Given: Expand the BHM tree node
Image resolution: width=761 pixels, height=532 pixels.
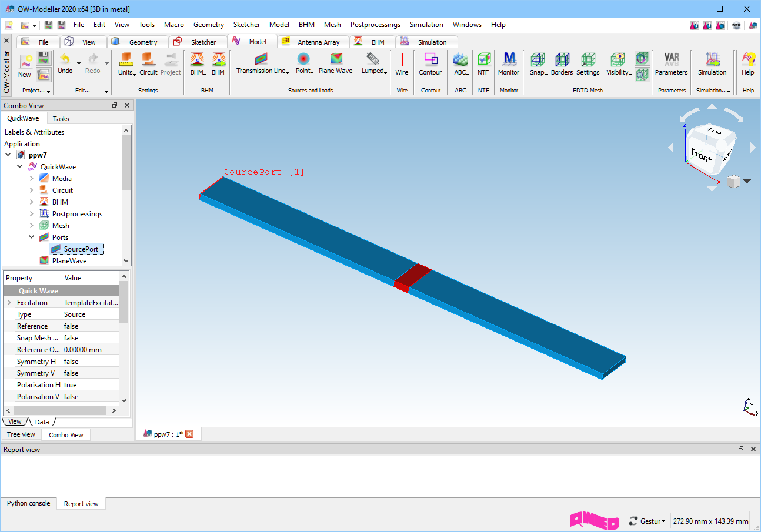Looking at the screenshot, I should (32, 202).
